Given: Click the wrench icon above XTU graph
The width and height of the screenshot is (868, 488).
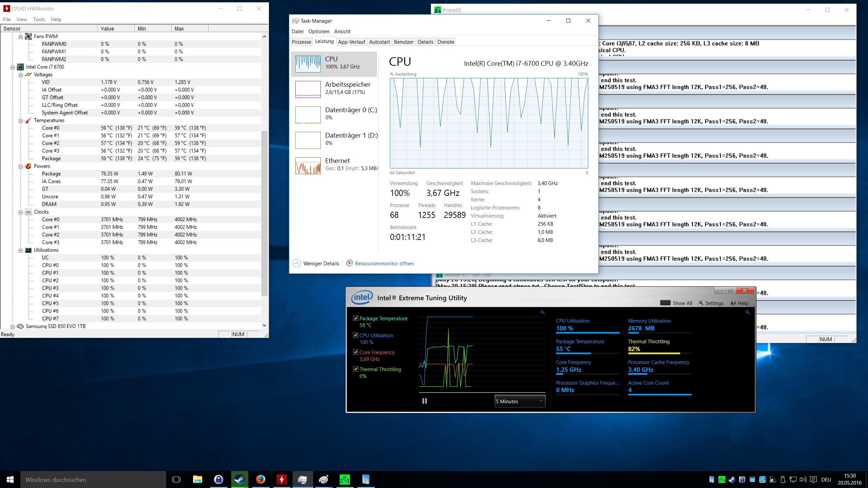Looking at the screenshot, I should point(542,312).
